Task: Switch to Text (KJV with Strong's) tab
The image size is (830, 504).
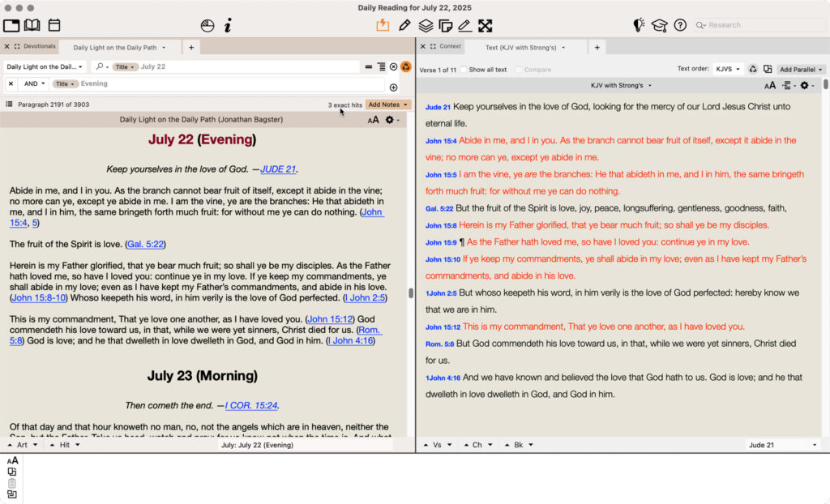Action: 521,47
